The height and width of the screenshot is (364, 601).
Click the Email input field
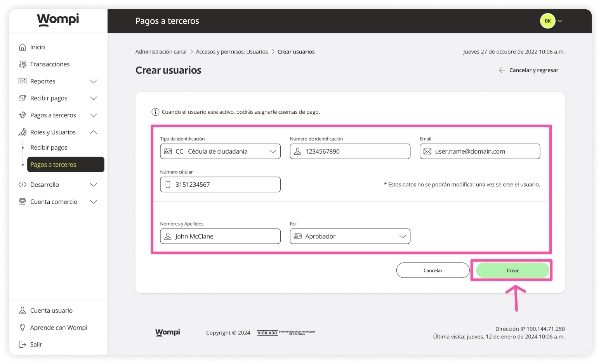(x=479, y=151)
